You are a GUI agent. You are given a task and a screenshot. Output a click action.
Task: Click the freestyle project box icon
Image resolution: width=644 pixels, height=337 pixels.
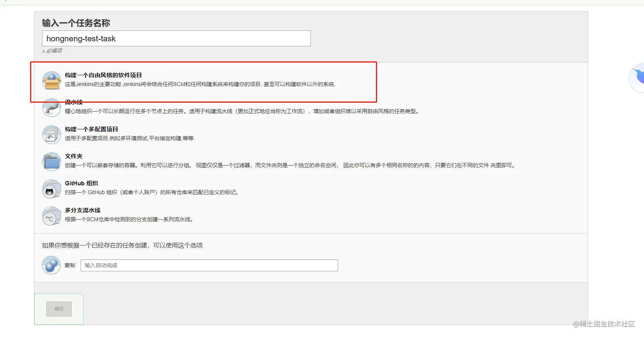[51, 81]
